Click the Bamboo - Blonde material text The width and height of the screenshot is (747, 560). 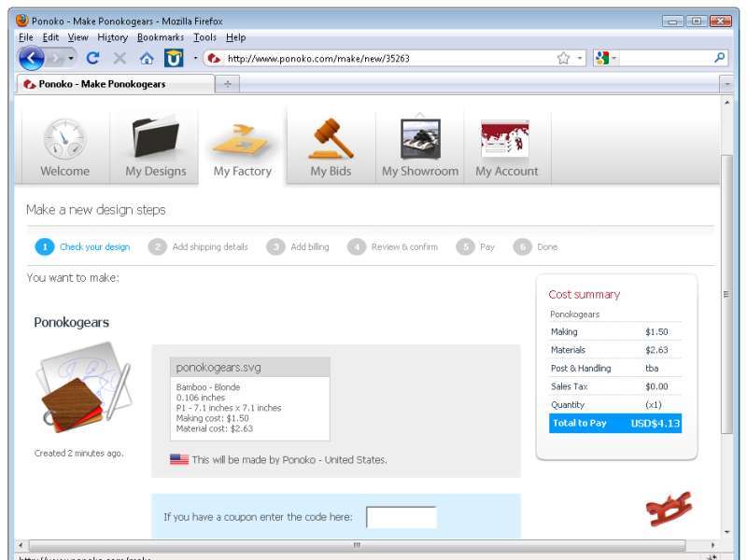(x=208, y=387)
